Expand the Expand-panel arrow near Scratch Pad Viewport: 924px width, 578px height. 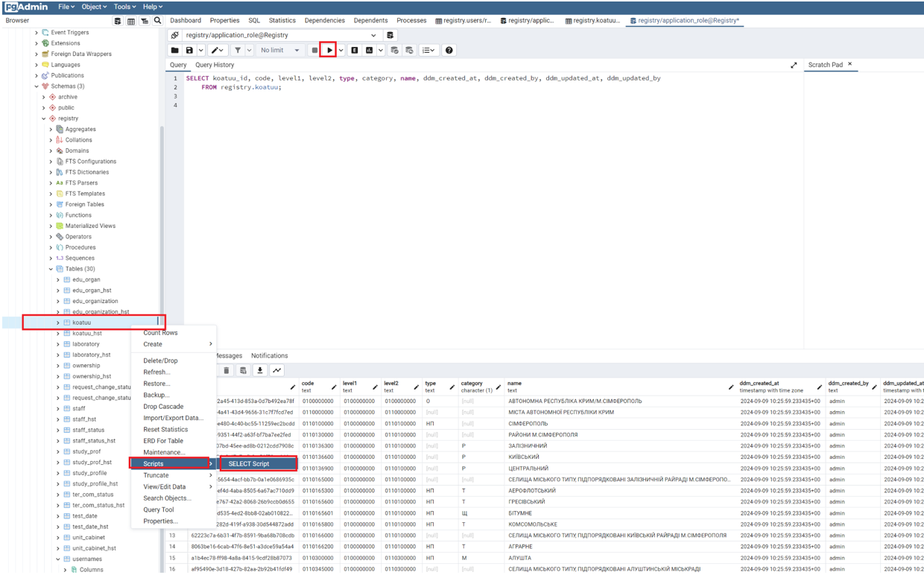tap(794, 66)
